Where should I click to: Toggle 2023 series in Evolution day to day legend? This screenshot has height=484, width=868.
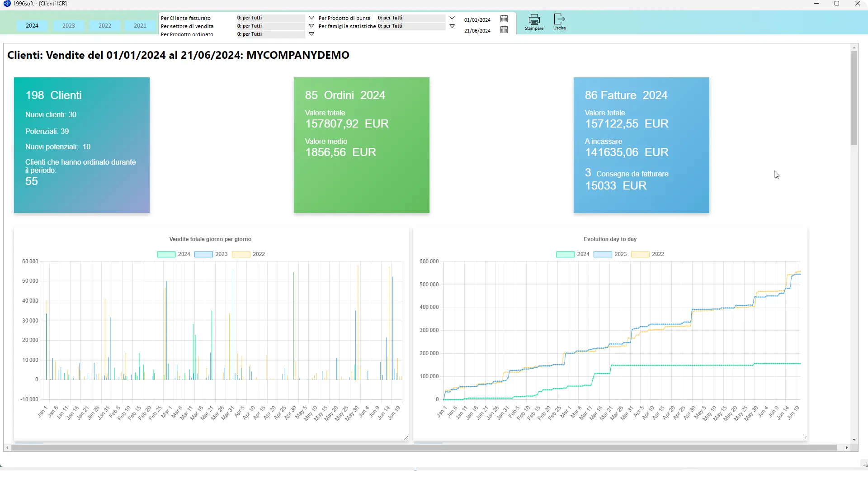point(610,254)
